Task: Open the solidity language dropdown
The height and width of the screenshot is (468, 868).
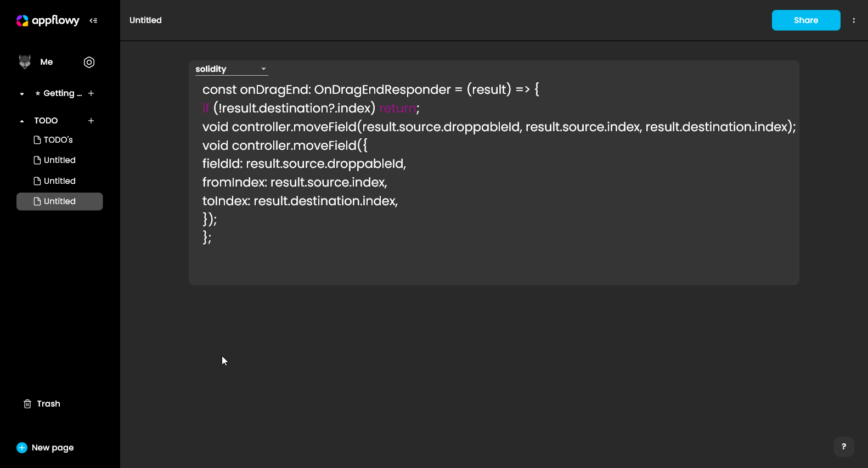Action: pyautogui.click(x=230, y=69)
